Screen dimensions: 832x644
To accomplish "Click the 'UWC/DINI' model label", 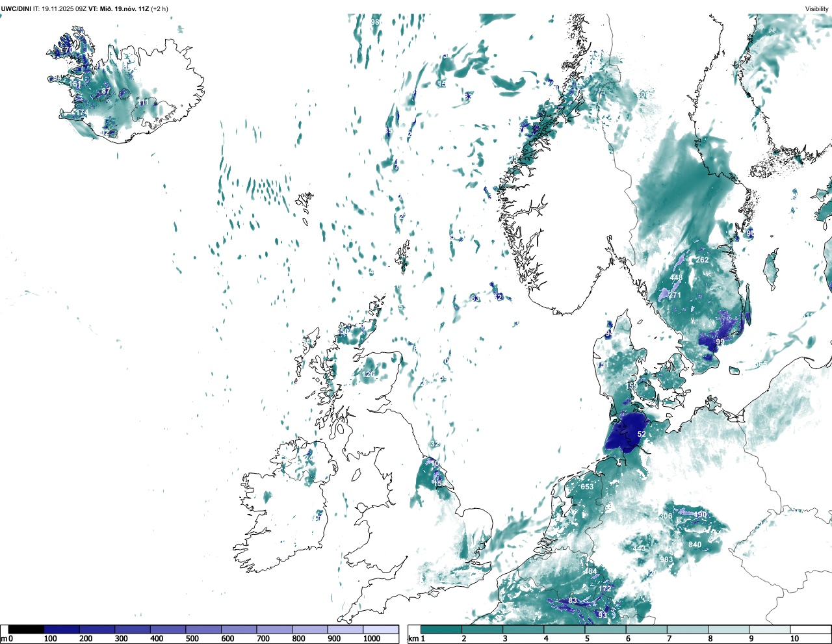I will click(x=16, y=8).
